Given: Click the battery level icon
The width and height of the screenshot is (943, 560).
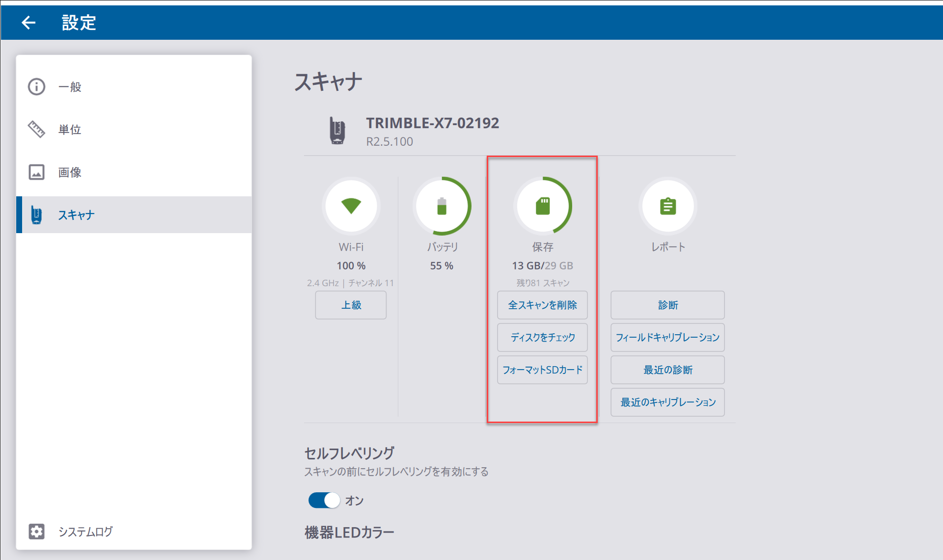Looking at the screenshot, I should 442,206.
